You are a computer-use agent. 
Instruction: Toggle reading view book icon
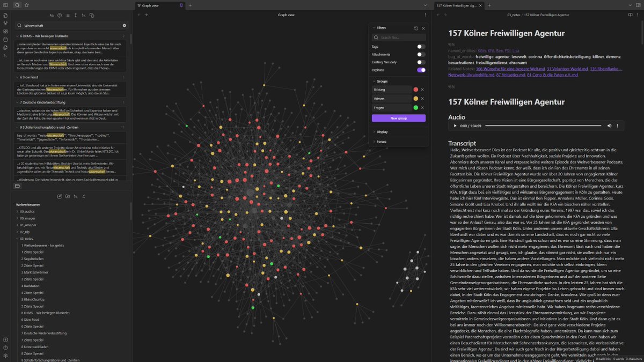point(630,15)
